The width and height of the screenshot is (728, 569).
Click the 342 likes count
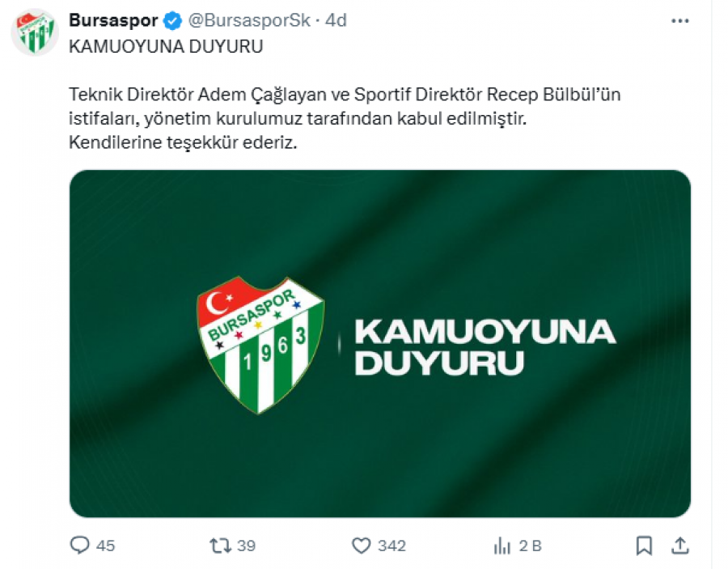[x=392, y=546]
